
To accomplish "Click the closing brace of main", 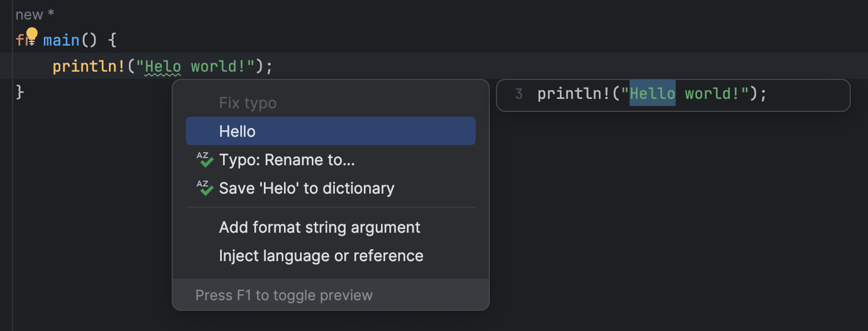I will (20, 92).
